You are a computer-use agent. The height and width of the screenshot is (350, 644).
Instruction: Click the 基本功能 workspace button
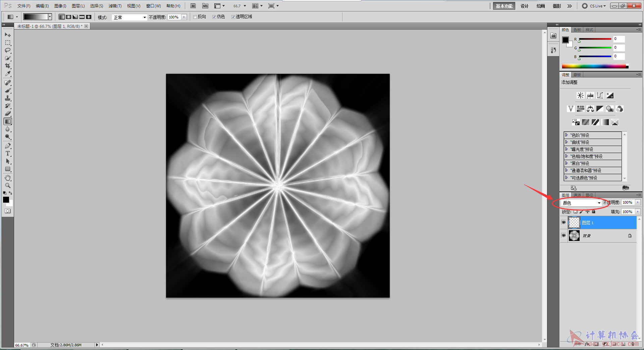[x=504, y=6]
